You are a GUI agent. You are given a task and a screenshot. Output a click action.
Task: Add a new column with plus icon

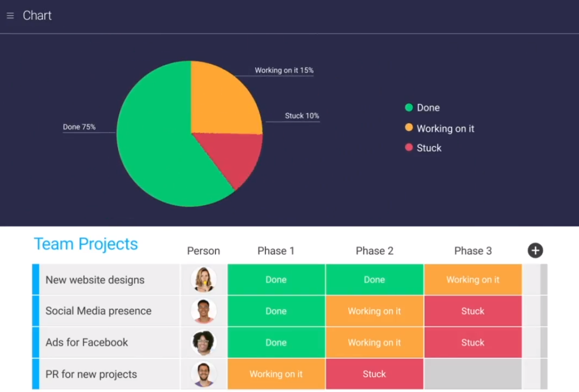coord(535,251)
